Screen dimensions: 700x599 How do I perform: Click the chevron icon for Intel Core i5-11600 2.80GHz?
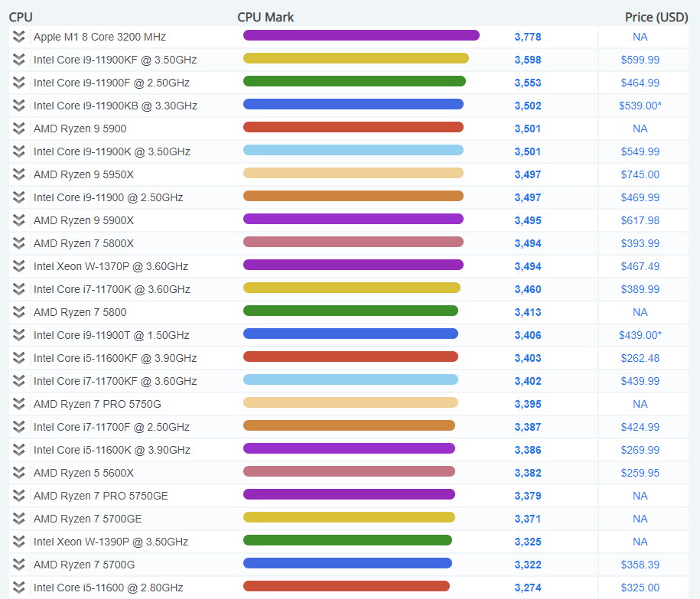pyautogui.click(x=19, y=588)
